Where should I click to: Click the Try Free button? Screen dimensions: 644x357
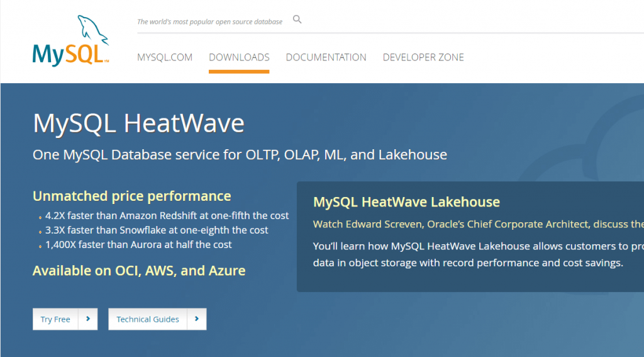[55, 319]
